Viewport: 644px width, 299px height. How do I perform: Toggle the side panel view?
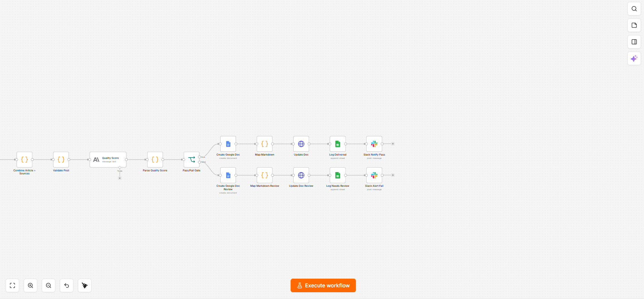634,42
